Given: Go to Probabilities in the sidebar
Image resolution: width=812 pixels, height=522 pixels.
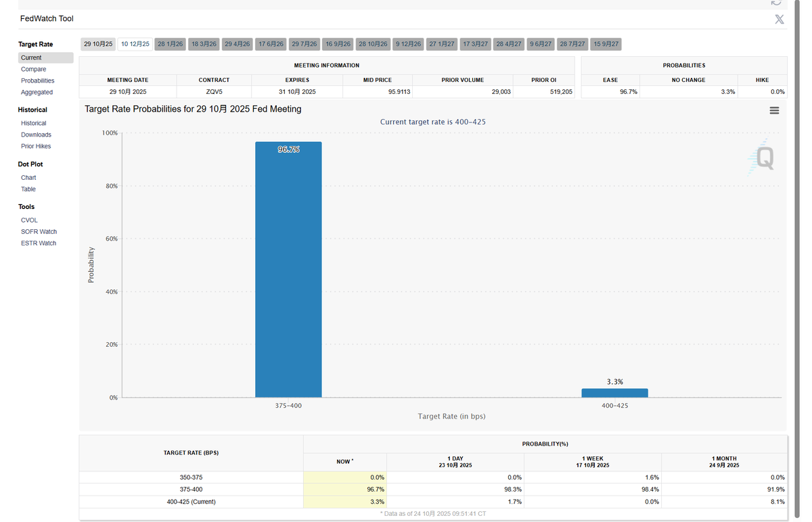Looking at the screenshot, I should coord(38,80).
